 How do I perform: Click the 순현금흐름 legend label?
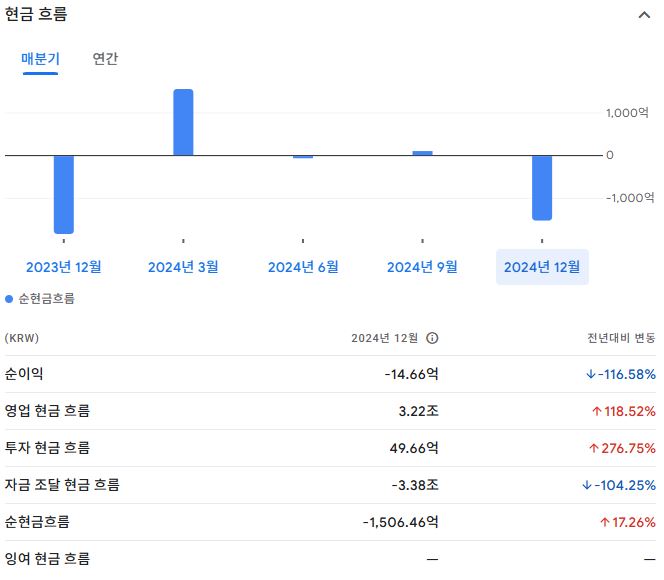coord(47,299)
